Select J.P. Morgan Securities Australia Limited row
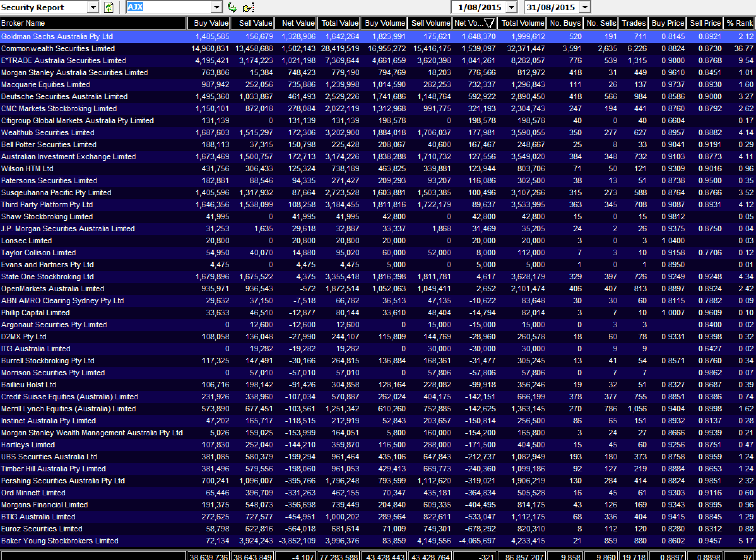The height and width of the screenshot is (560, 756). tap(377, 229)
